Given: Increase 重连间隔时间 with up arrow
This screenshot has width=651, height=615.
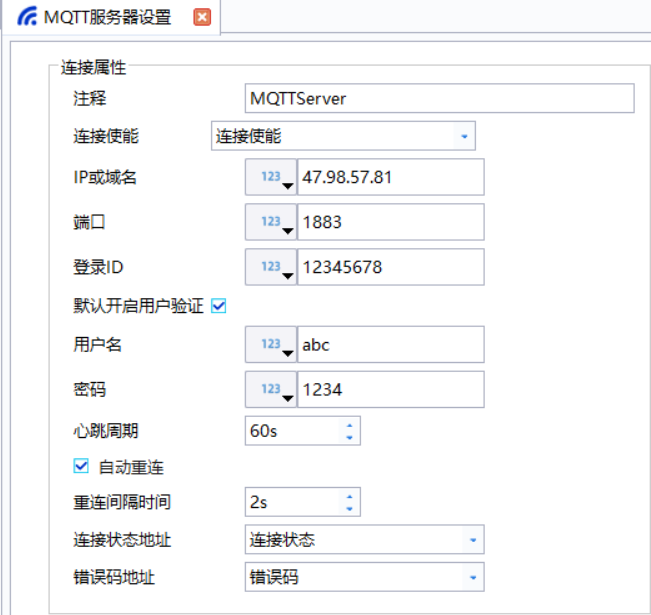Looking at the screenshot, I should [350, 497].
